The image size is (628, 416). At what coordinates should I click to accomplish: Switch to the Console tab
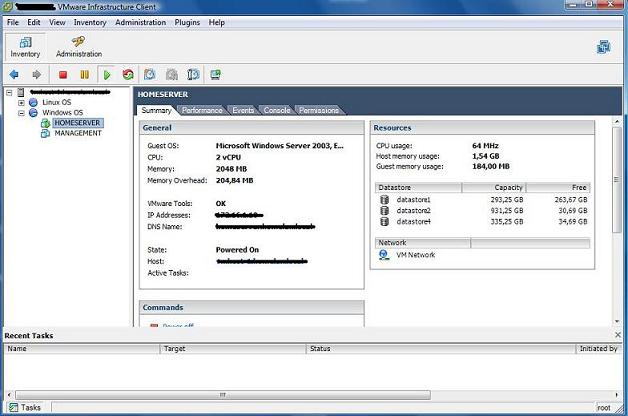click(277, 110)
